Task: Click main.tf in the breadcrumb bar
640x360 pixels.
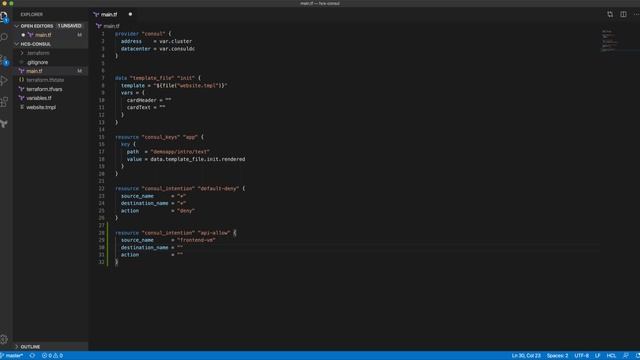Action: coord(111,26)
